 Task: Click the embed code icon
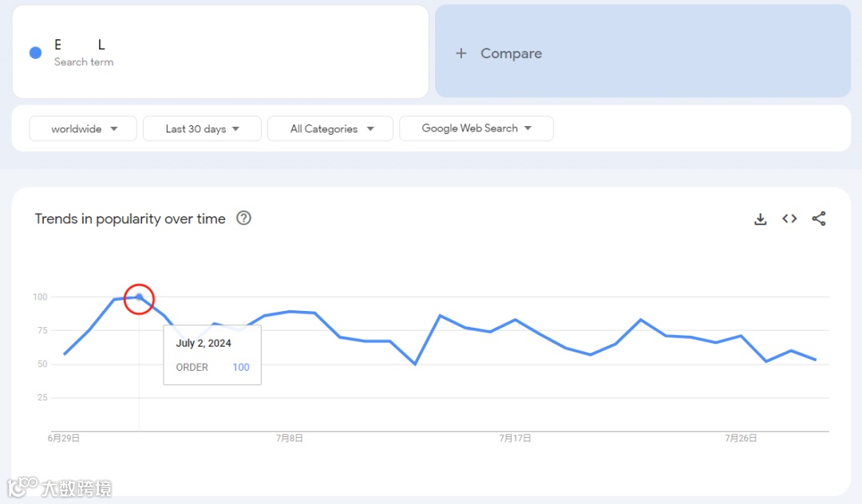coord(789,219)
